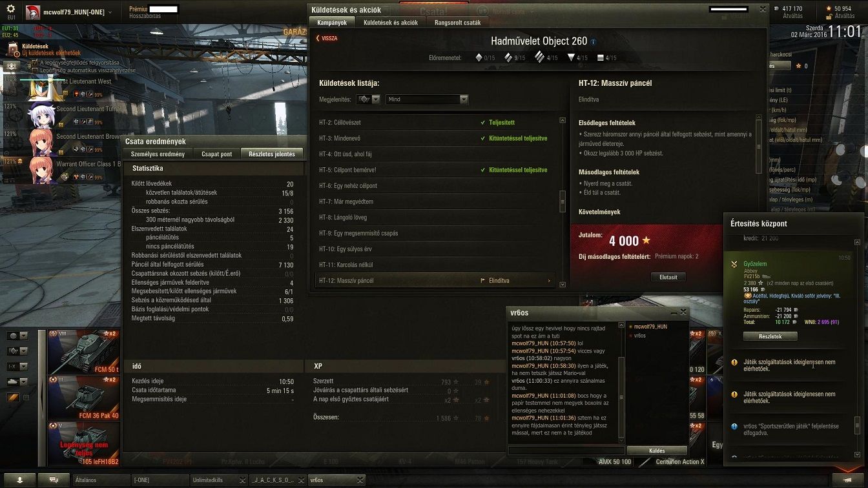
Task: Click the Győzelem crossed swords icon
Action: coord(734,264)
